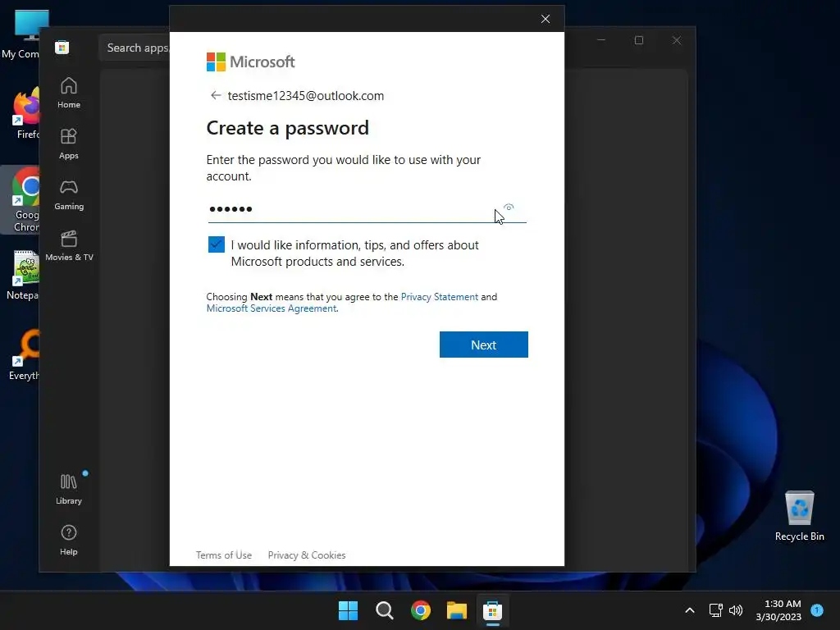Launch Chrome from the taskbar
Image resolution: width=840 pixels, height=630 pixels.
(x=421, y=610)
